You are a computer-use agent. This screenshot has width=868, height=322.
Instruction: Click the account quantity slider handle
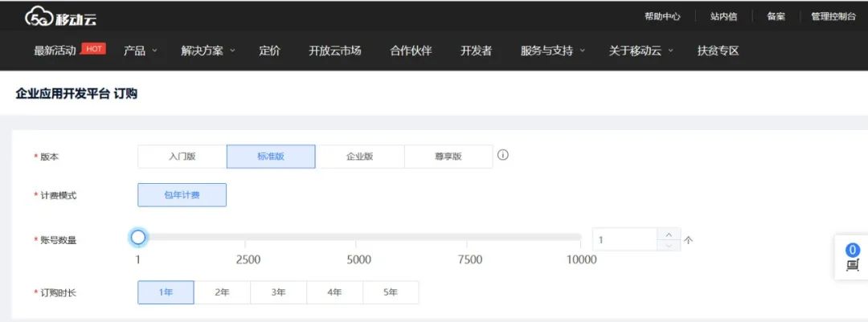coord(138,237)
